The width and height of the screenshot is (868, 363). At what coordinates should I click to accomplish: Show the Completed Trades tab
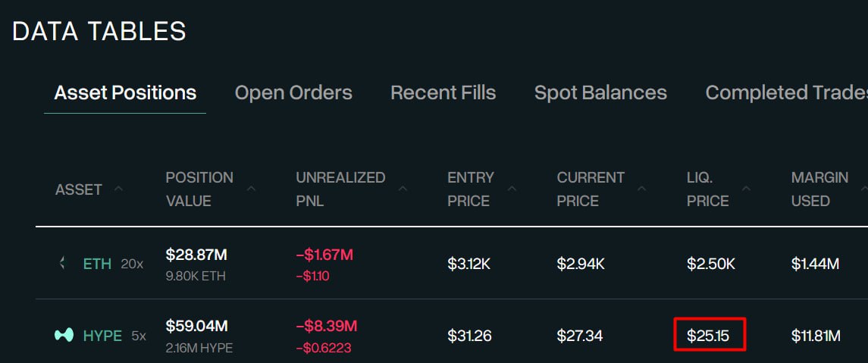point(786,92)
